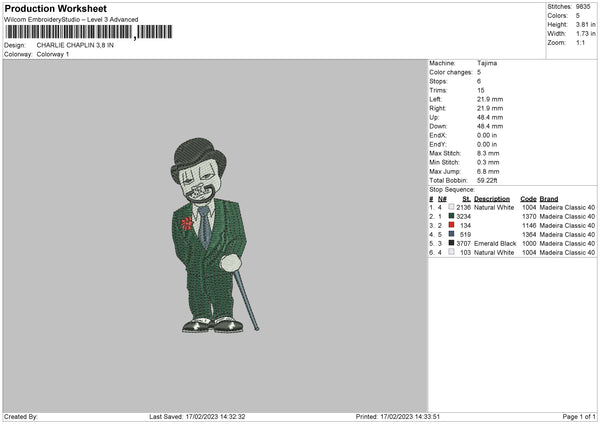Click the thread code '1370'
Screen dimensions: 600x424
(x=529, y=217)
